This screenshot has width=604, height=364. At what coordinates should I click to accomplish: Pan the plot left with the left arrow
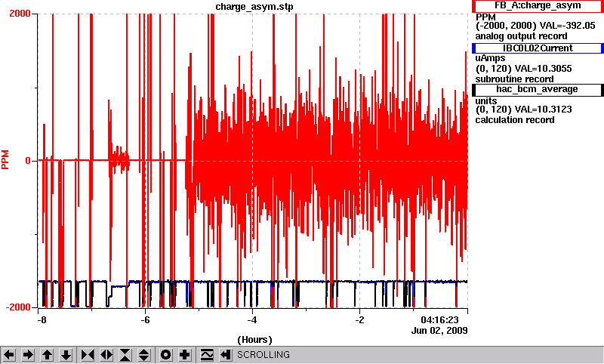coord(9,355)
